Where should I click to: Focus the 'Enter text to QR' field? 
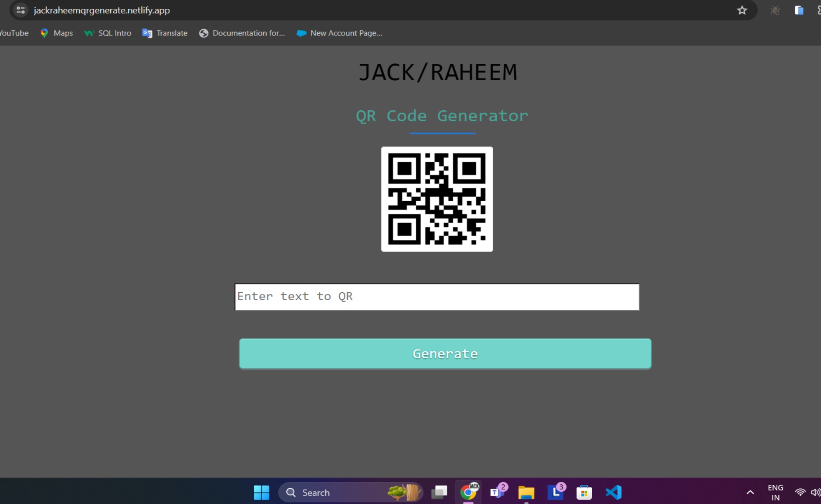click(x=437, y=297)
